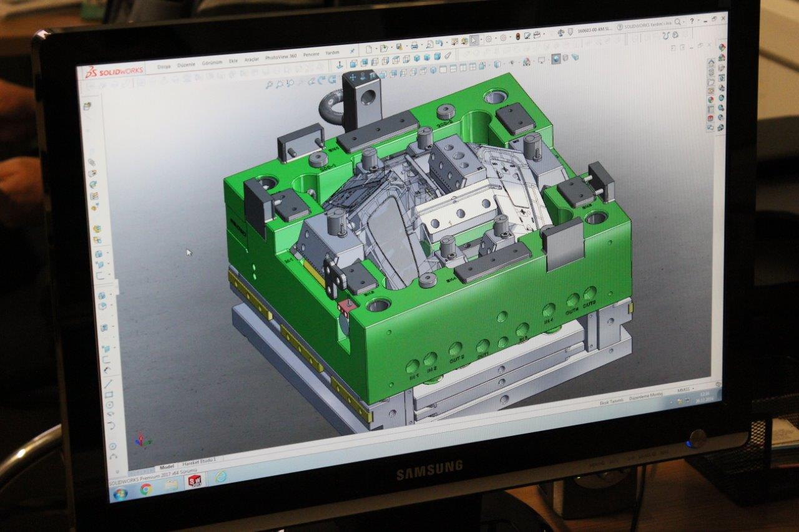Click the Zoom to Area magnifier
799x532 pixels.
[x=279, y=84]
